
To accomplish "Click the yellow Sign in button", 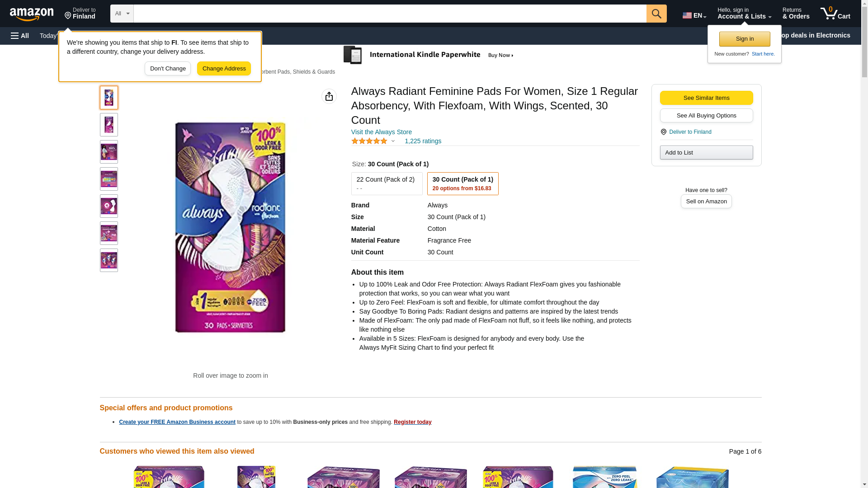I will (745, 39).
